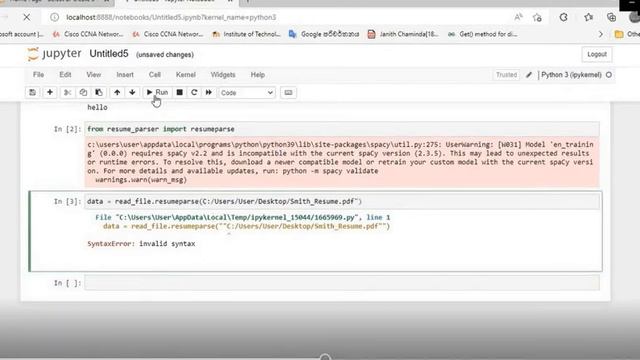Cut selected cells with the scissors icon
Image resolution: width=640 pixels, height=360 pixels.
point(67,93)
